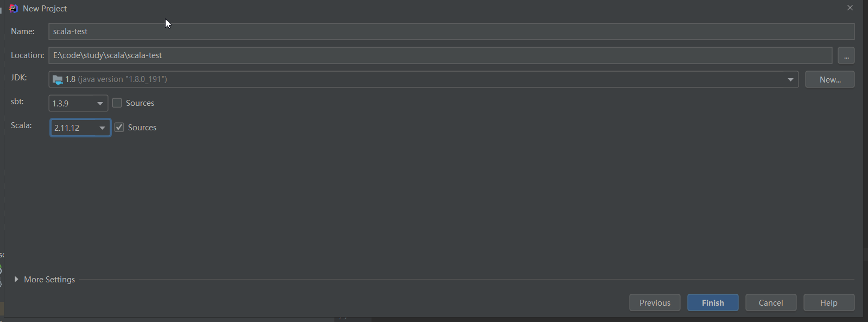This screenshot has width=868, height=322.
Task: Enable the sbt Sources checkbox
Action: click(117, 103)
